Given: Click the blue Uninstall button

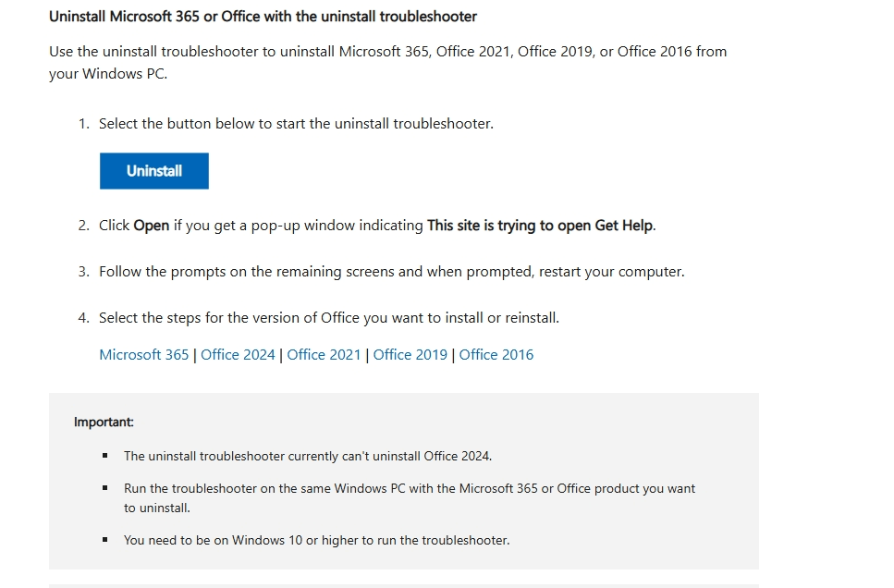Looking at the screenshot, I should [x=154, y=171].
